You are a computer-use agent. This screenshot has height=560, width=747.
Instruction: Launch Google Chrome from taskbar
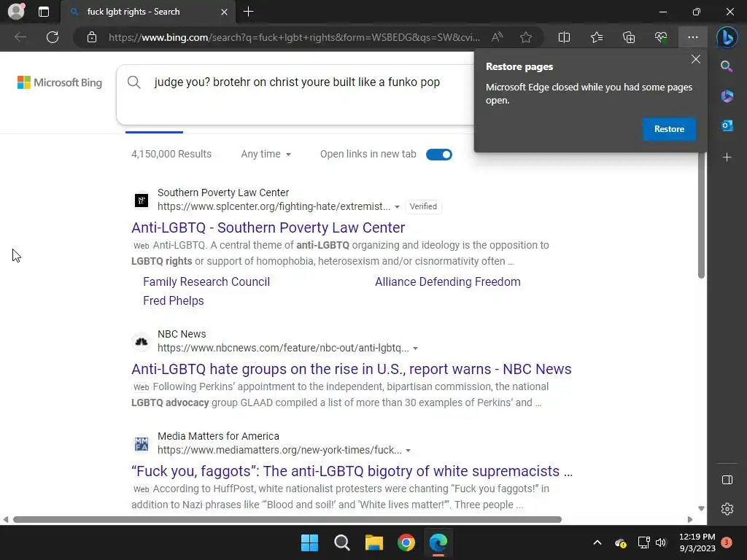click(x=406, y=542)
